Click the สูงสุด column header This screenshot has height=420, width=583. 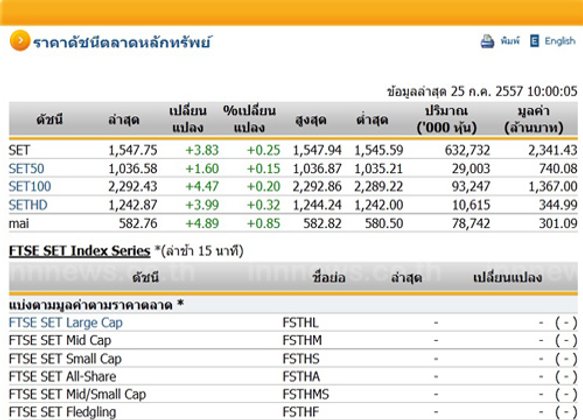click(x=311, y=120)
